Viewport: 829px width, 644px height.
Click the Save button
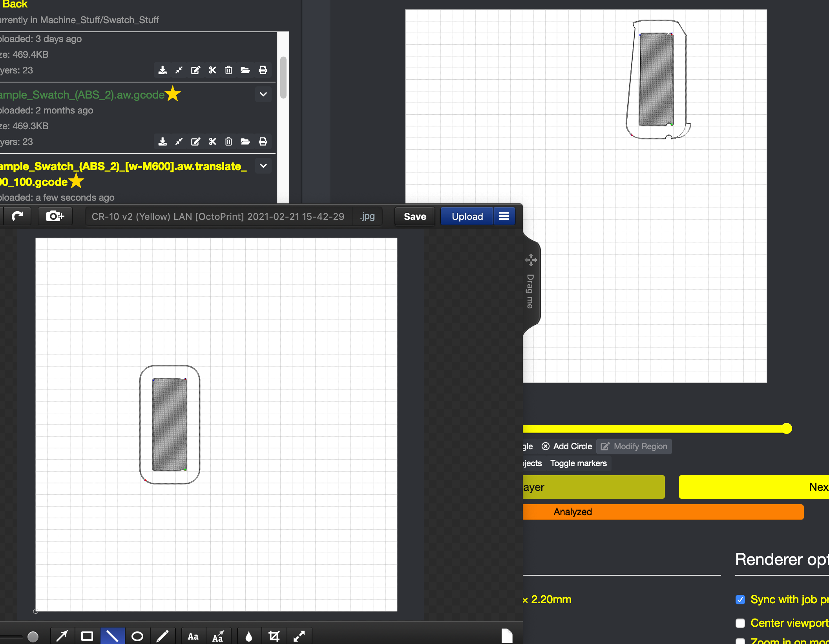415,216
